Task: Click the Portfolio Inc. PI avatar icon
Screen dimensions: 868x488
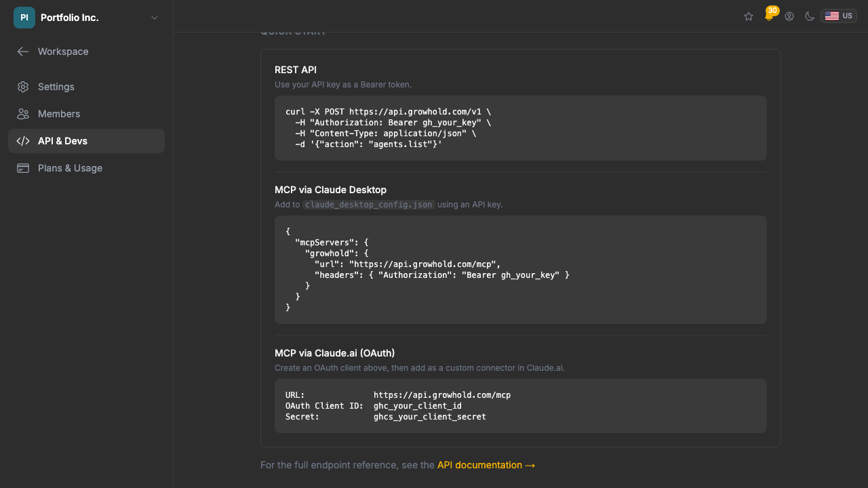Action: (x=24, y=18)
